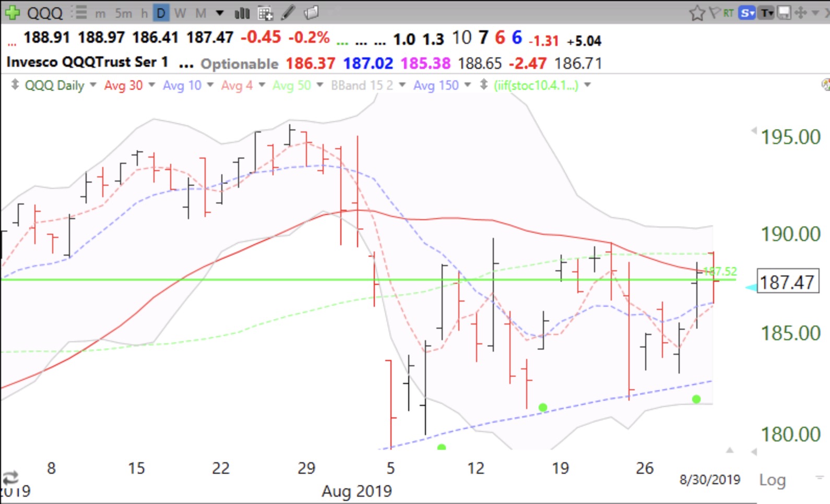Click the Invesco QQQTrust Ser 1 name
This screenshot has height=504, width=830.
87,62
